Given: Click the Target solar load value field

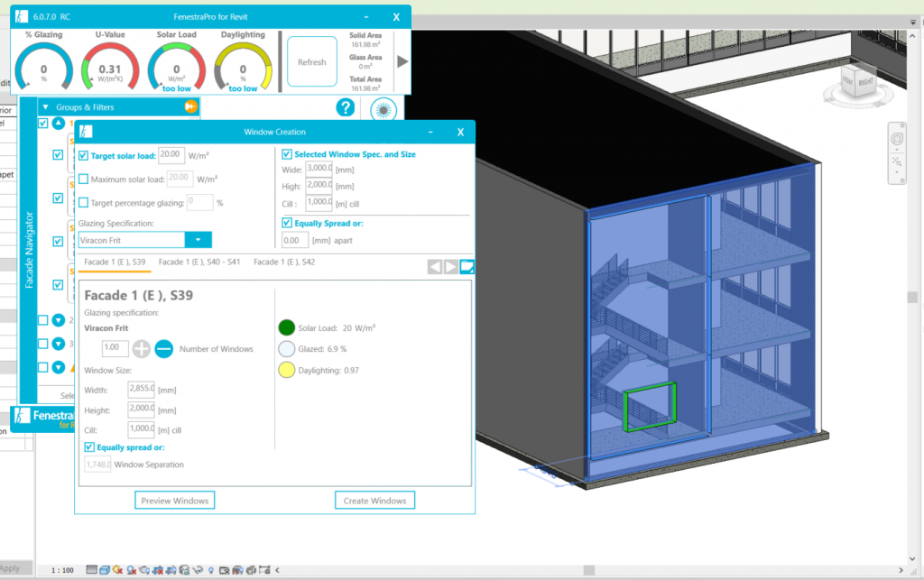Looking at the screenshot, I should 171,155.
